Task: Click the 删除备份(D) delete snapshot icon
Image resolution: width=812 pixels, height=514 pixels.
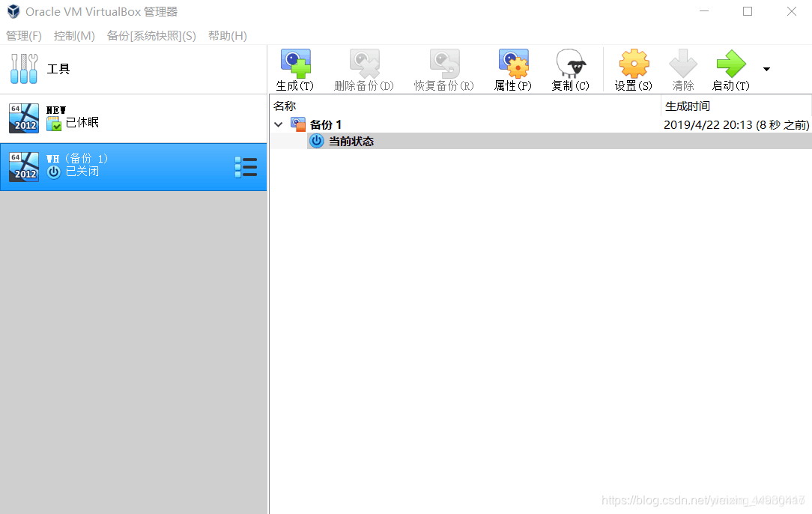Action: pos(364,63)
